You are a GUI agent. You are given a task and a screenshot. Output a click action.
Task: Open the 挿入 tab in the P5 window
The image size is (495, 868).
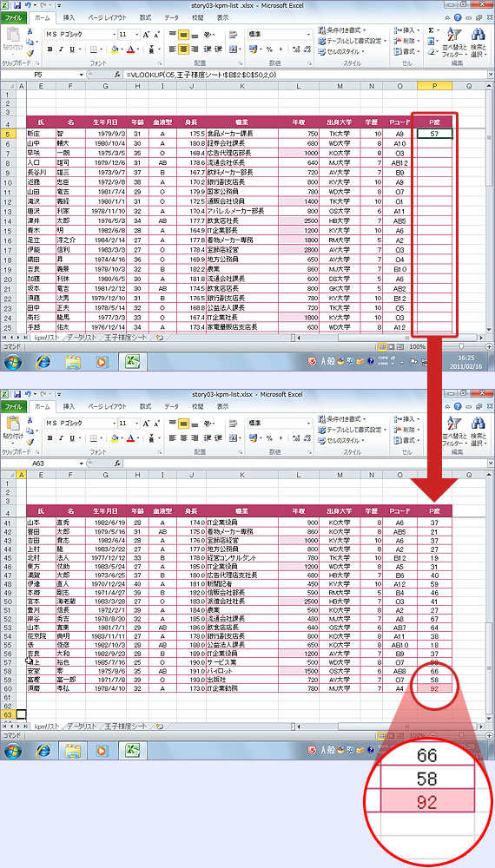[69, 17]
